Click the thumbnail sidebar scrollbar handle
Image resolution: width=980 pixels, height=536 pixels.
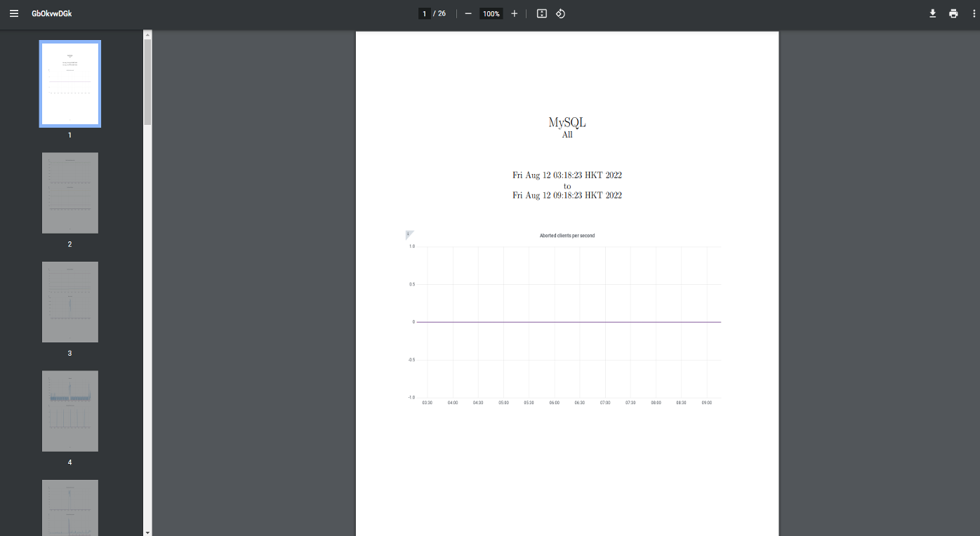[147, 81]
